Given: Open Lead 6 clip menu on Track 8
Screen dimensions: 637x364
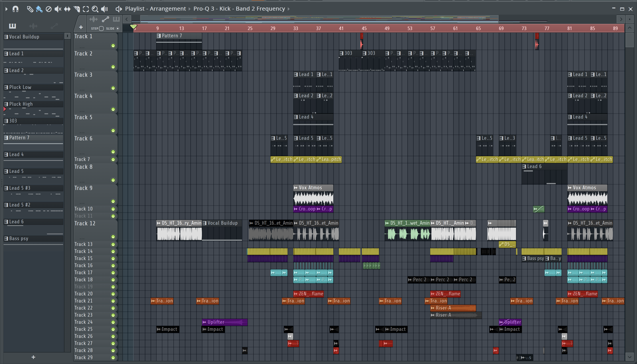Looking at the screenshot, I should coord(524,167).
